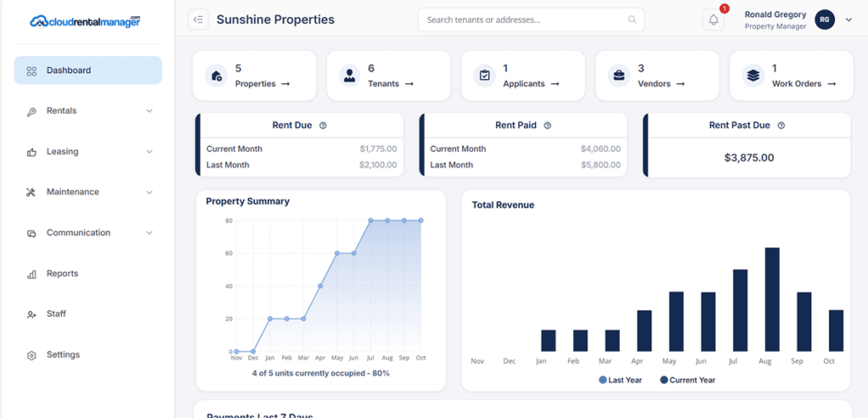Click the red notification badge
This screenshot has height=418, width=868.
pos(724,8)
